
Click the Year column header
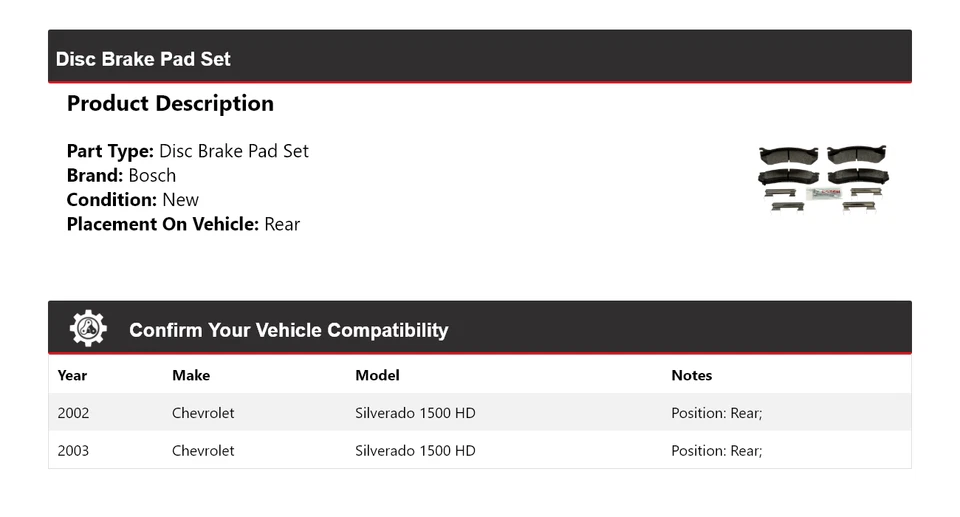(72, 375)
